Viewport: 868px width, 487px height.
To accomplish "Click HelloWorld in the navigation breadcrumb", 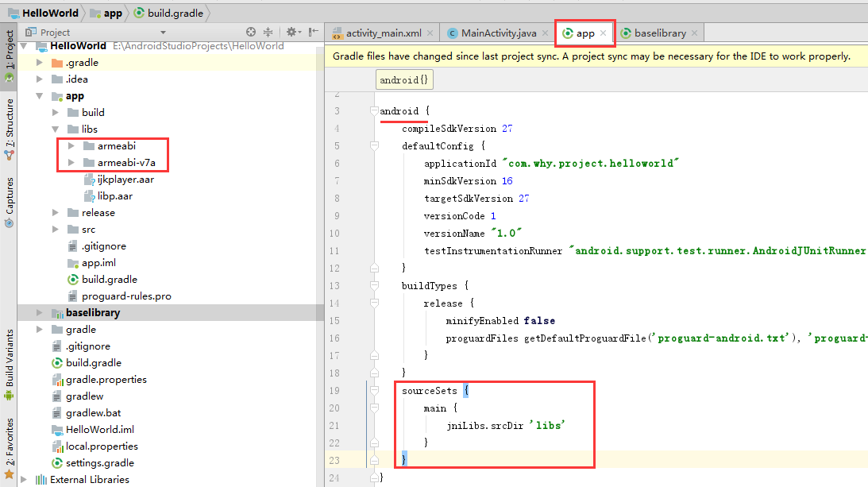I will tap(43, 13).
